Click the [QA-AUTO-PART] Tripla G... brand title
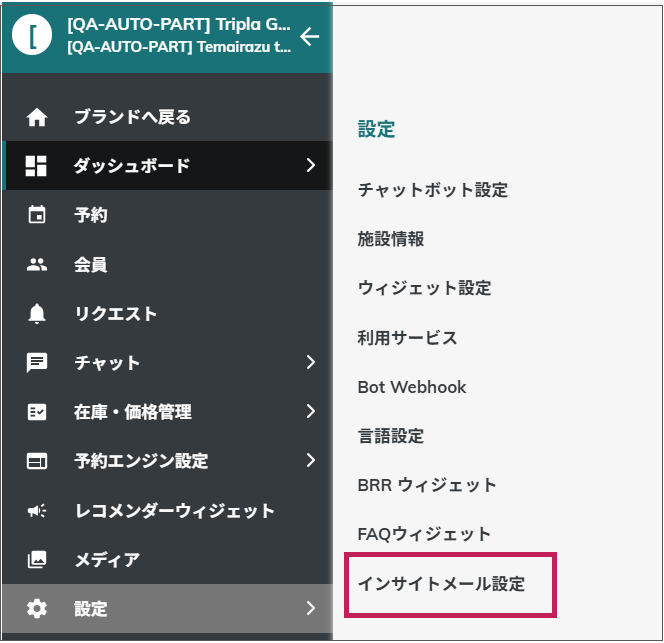The height and width of the screenshot is (643, 664). click(179, 25)
